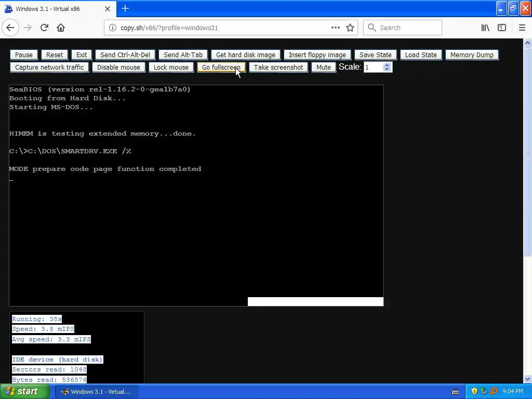Reload the page with the refresh icon
532x399 pixels.
coord(44,28)
